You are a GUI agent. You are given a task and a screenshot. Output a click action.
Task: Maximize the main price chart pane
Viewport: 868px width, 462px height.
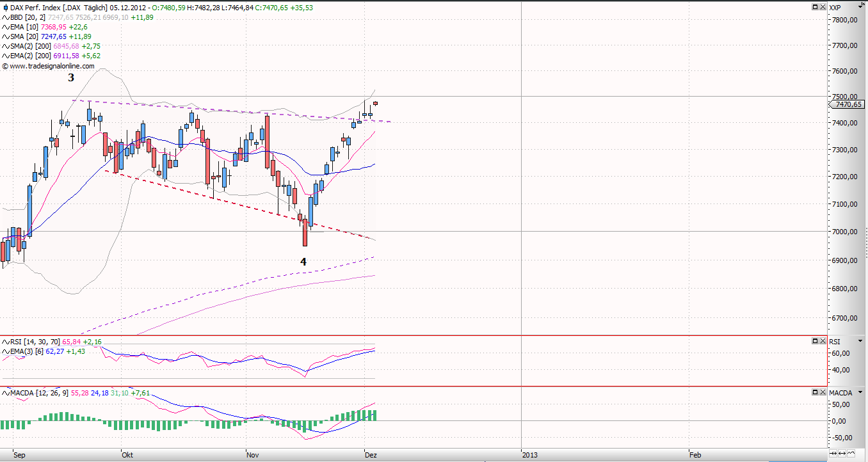(x=815, y=7)
